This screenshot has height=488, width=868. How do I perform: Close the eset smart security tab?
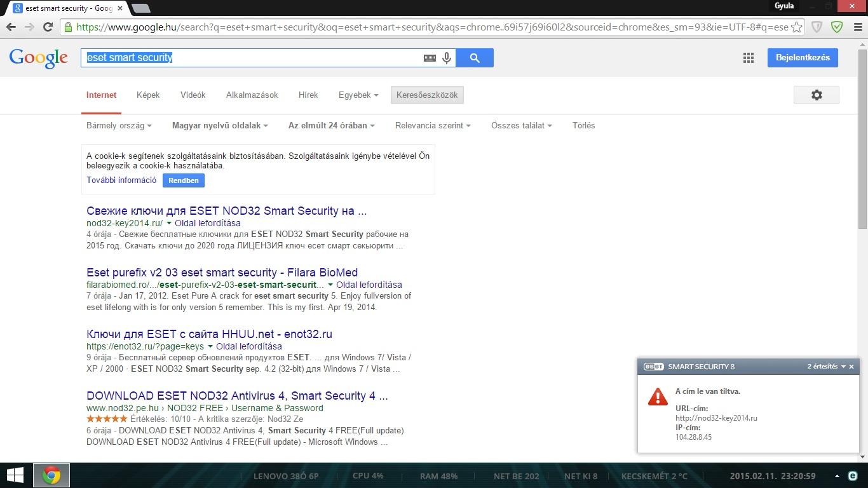tap(120, 8)
